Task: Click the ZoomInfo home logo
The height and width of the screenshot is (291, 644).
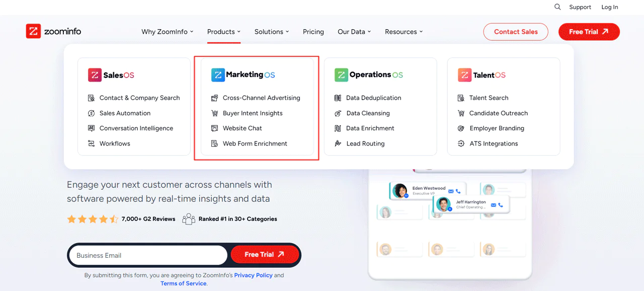Action: click(x=53, y=31)
